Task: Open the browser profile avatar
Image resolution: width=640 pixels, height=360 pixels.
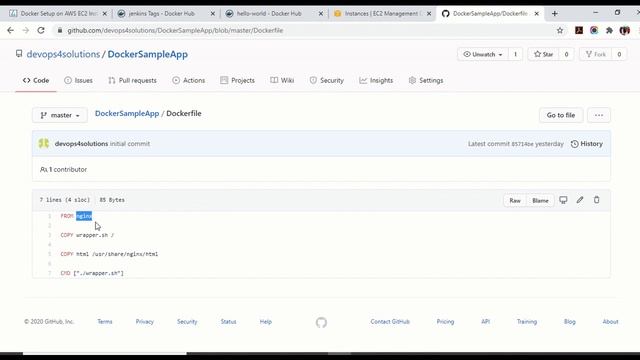Action: pyautogui.click(x=624, y=30)
